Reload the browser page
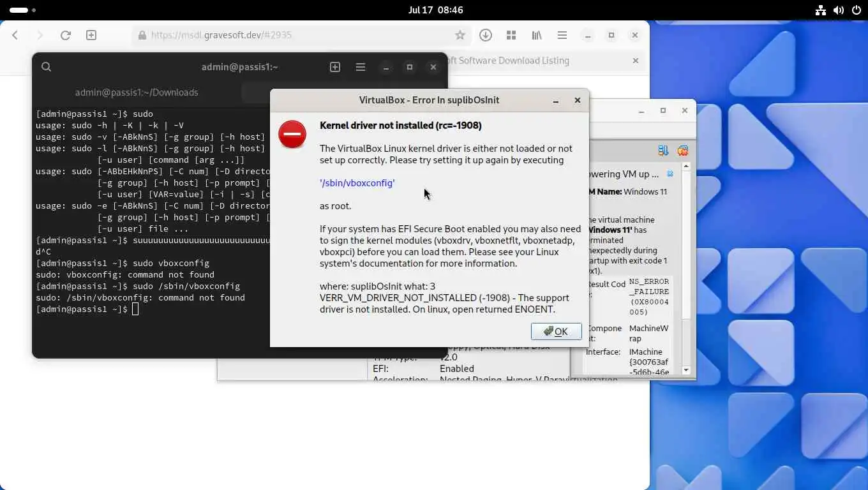Viewport: 868px width, 490px height. point(65,35)
